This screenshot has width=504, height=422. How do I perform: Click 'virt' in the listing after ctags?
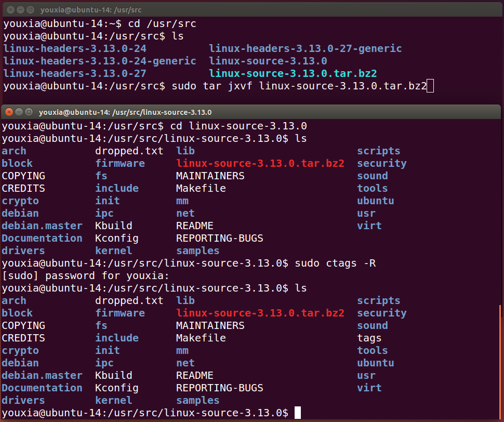point(369,388)
